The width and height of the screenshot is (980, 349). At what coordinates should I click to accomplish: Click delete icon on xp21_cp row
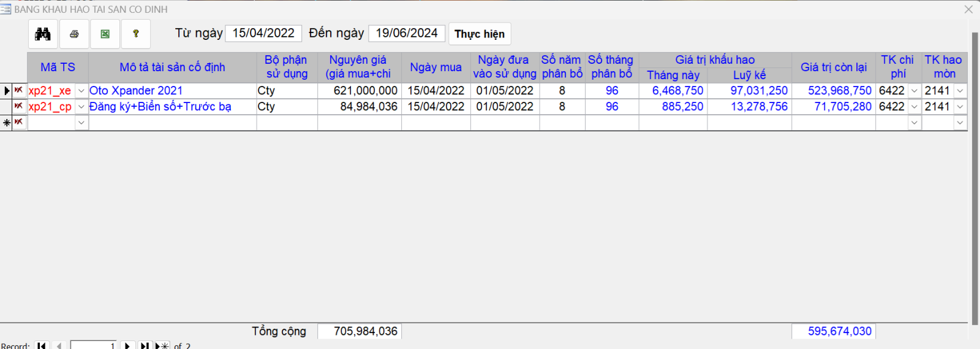(19, 106)
